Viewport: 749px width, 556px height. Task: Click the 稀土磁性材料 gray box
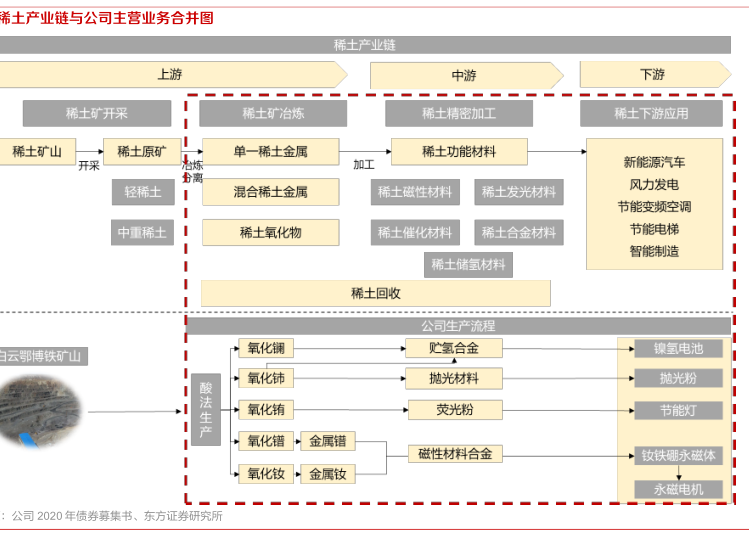(414, 192)
